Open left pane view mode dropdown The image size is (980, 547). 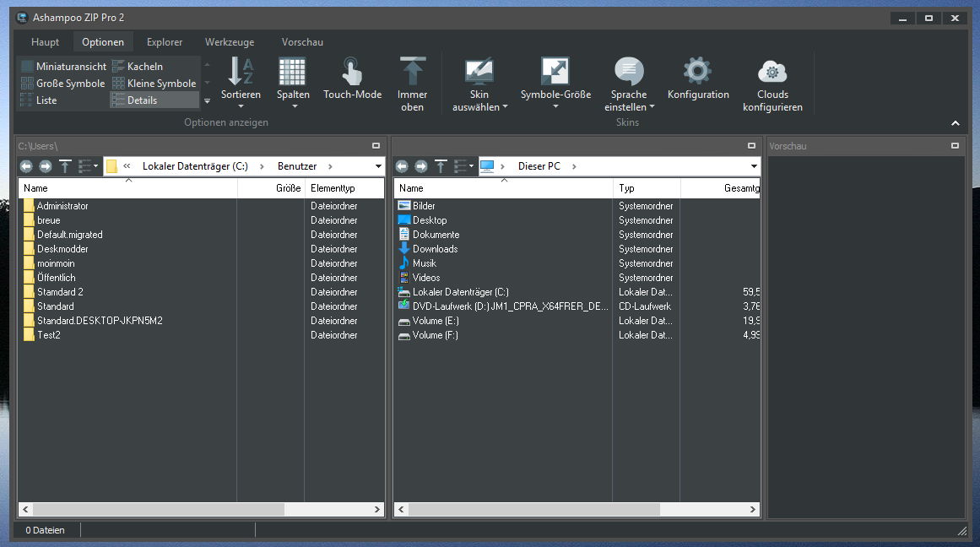(88, 166)
